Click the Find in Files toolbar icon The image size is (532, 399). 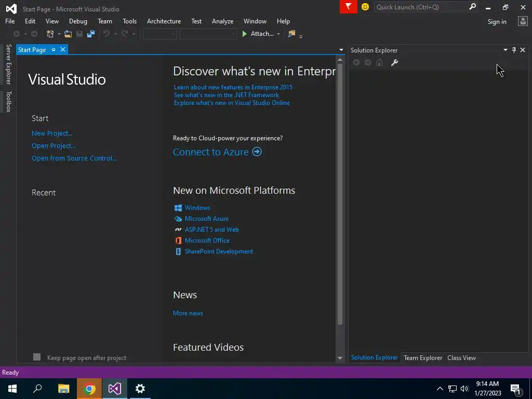[291, 34]
